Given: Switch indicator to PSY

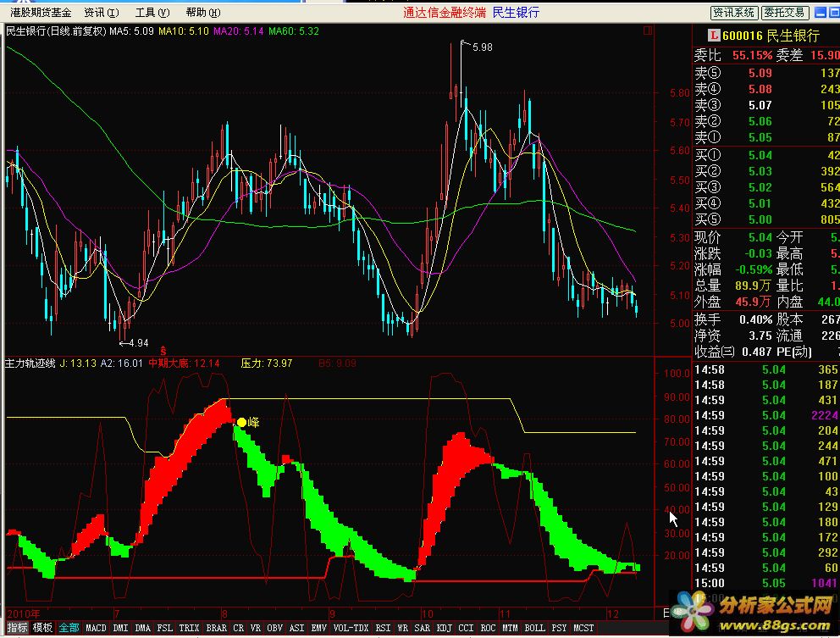Looking at the screenshot, I should 559,628.
